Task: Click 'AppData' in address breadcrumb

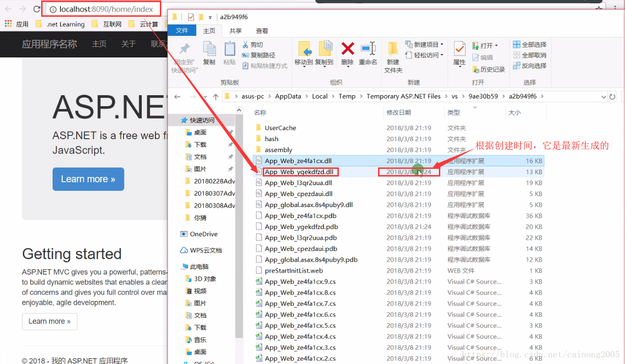Action: point(288,96)
